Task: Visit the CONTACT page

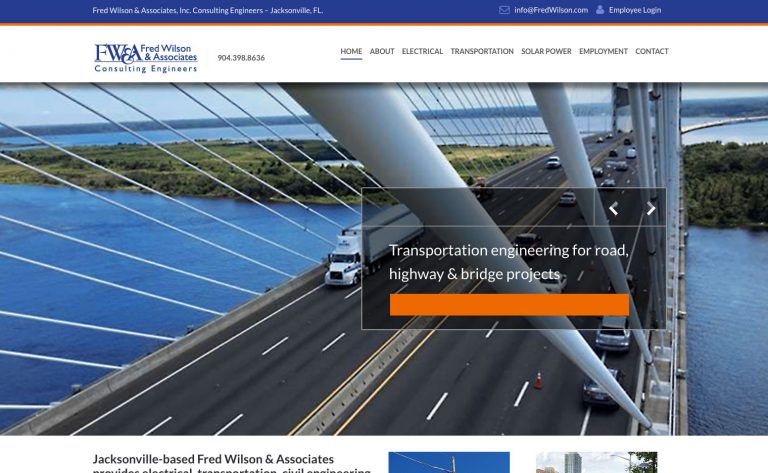Action: 652,51
